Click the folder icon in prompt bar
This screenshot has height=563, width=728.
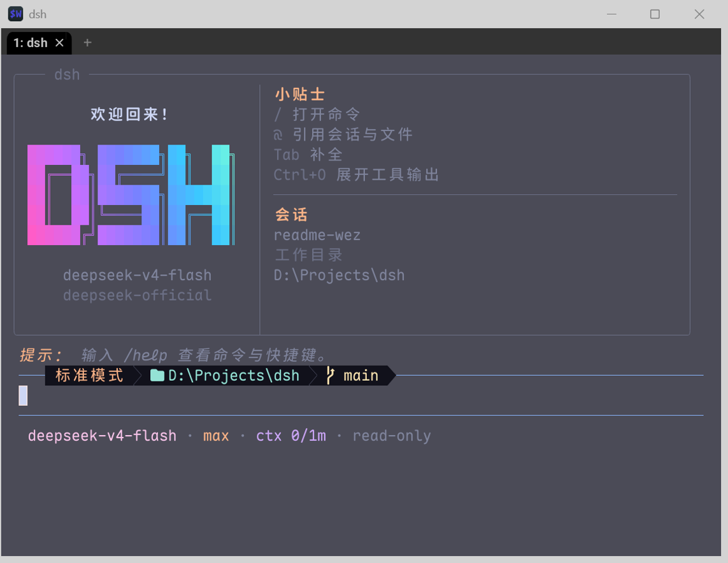click(157, 376)
